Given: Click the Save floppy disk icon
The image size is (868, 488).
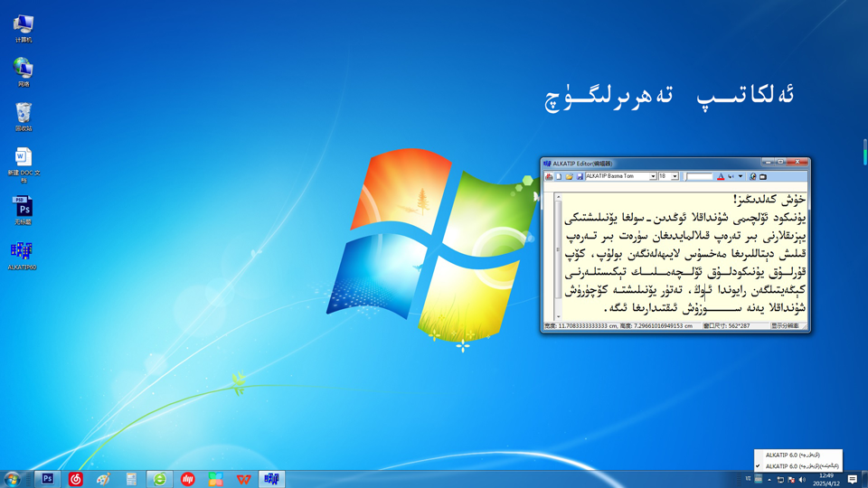Looking at the screenshot, I should pos(580,177).
